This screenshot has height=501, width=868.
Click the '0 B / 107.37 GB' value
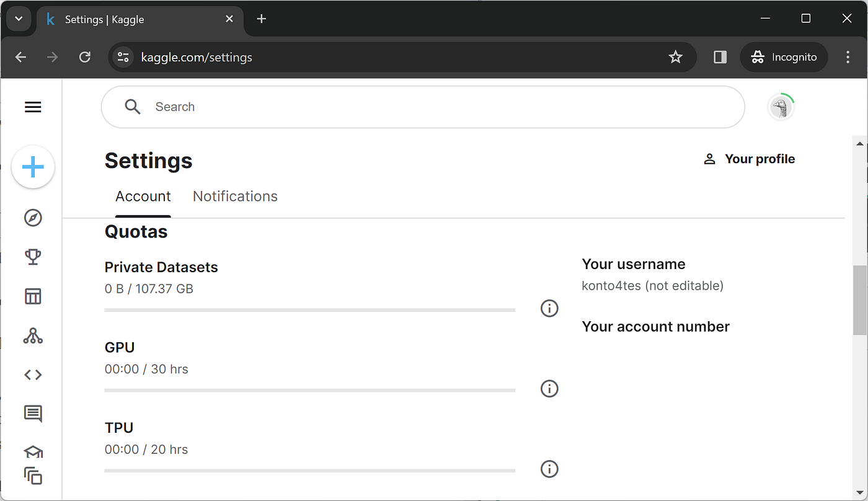[x=149, y=289]
